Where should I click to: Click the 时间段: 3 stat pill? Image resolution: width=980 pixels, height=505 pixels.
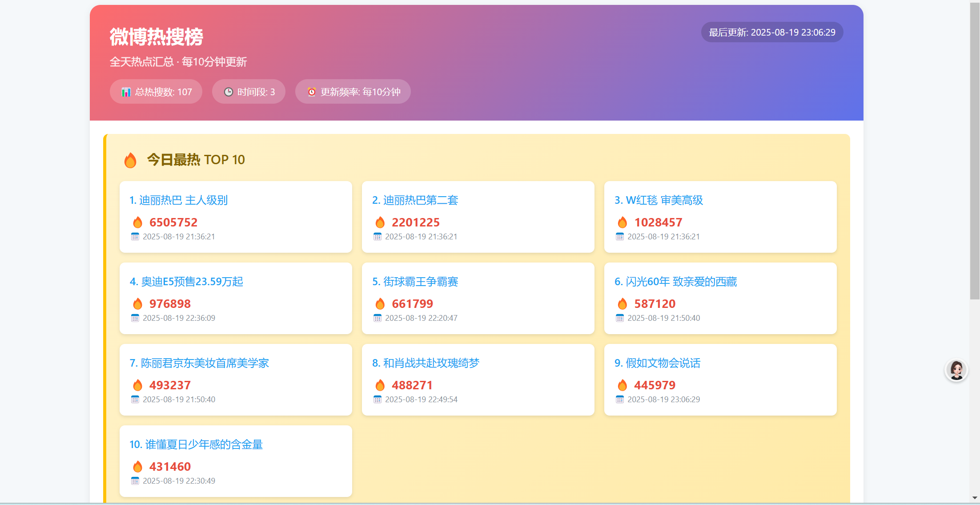click(249, 92)
